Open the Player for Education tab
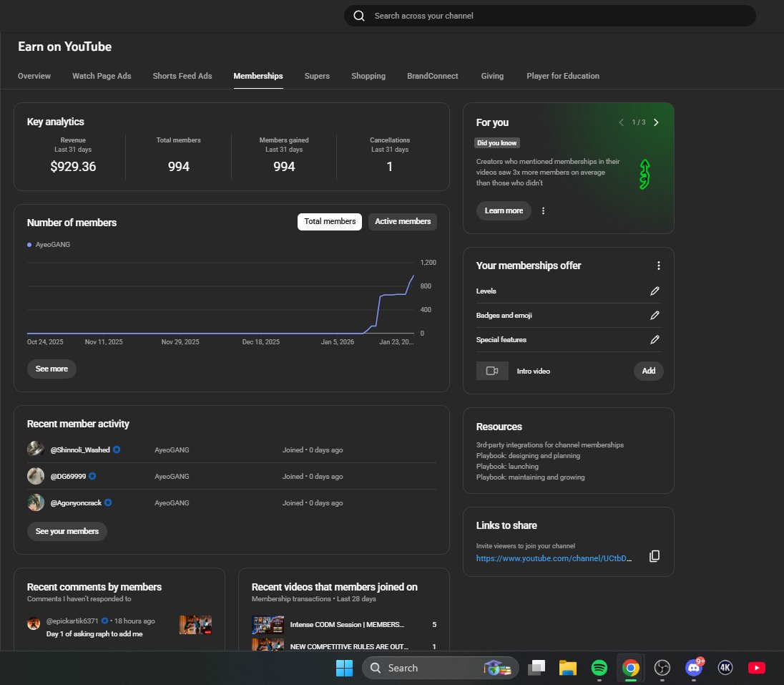784x685 pixels. (563, 76)
